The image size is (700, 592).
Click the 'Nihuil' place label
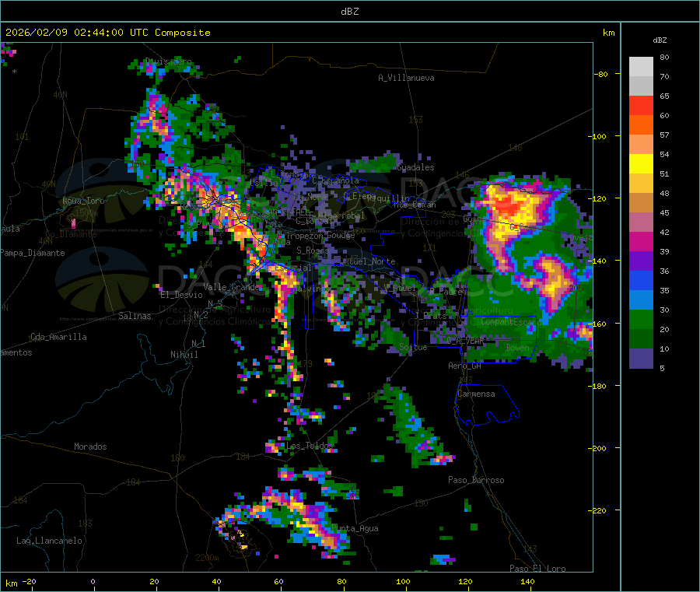(184, 355)
